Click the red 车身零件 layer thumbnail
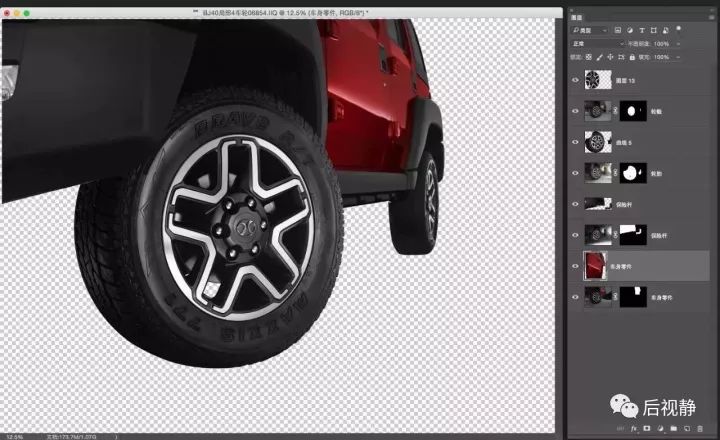The height and width of the screenshot is (440, 720). click(x=595, y=266)
